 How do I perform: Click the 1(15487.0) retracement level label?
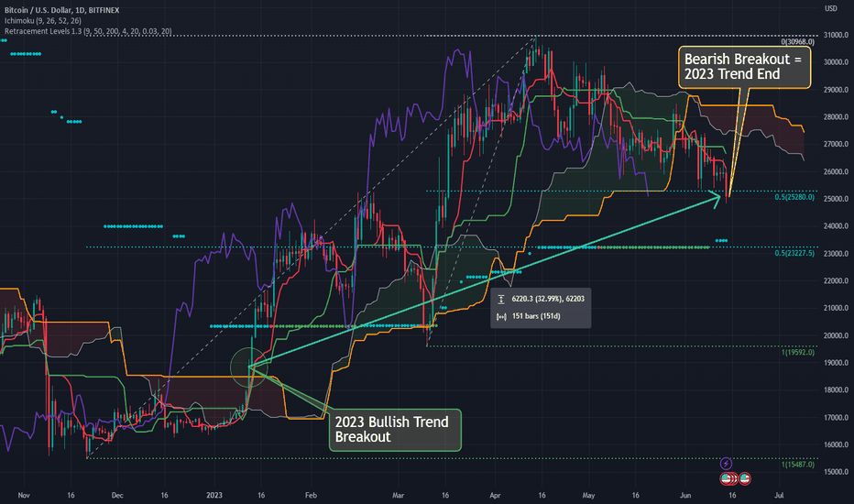(x=798, y=465)
